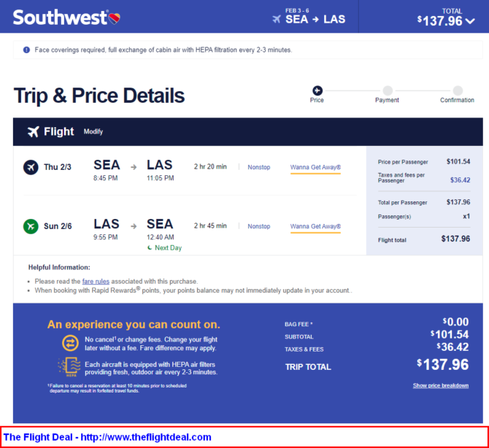Click the dark departing flight icon for Thu 2/3

coord(31,167)
